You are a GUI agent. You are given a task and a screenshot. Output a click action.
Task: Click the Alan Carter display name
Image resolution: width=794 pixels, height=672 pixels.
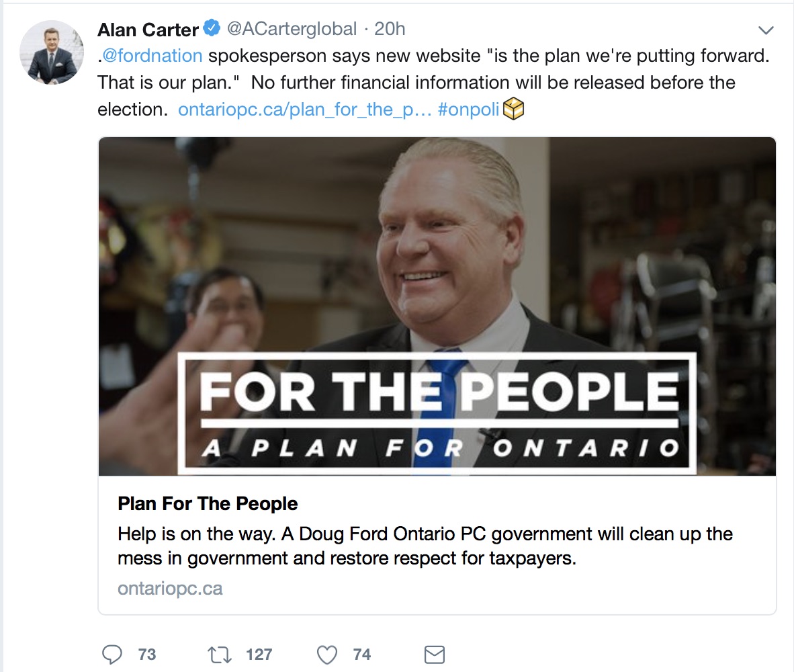(148, 30)
